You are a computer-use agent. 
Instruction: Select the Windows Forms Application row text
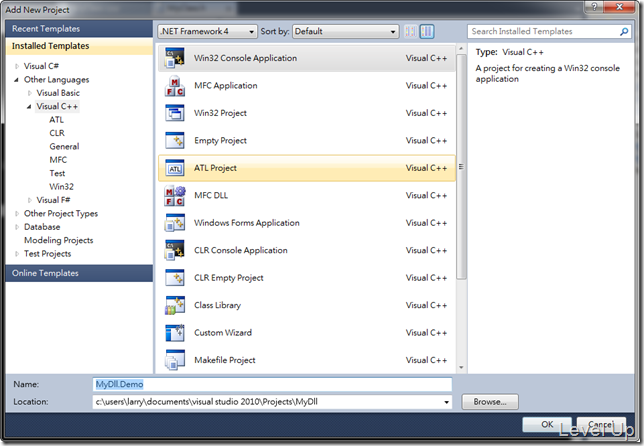247,223
